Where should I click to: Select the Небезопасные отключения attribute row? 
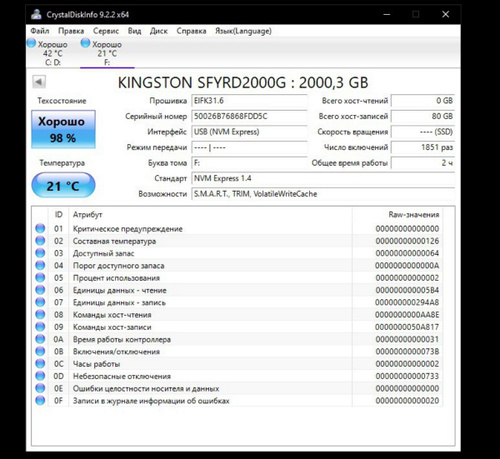coord(237,376)
